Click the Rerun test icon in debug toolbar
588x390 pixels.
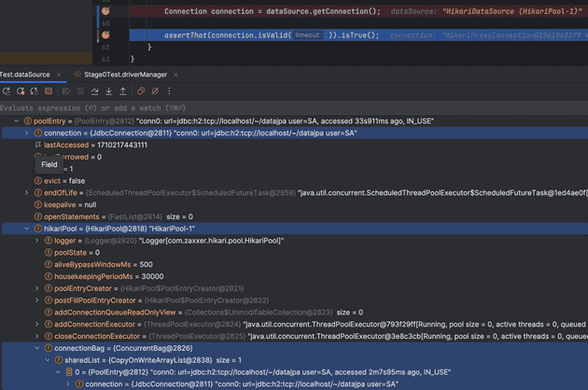point(7,91)
